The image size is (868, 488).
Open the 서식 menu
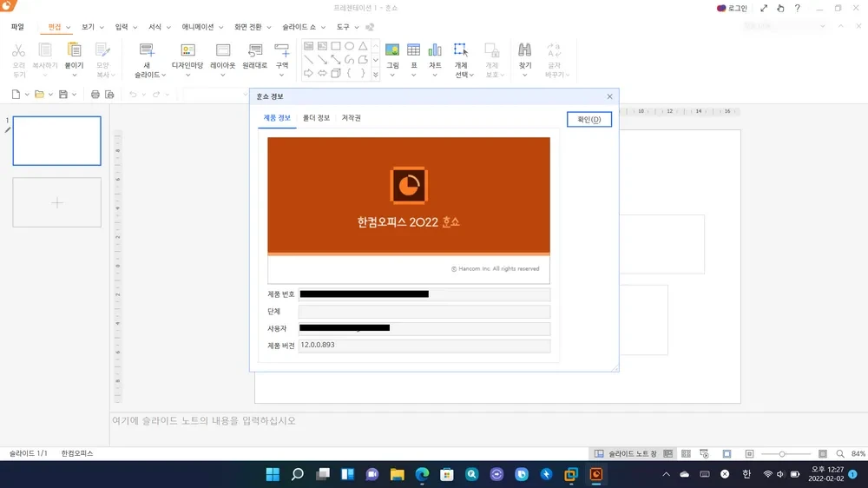coord(155,27)
